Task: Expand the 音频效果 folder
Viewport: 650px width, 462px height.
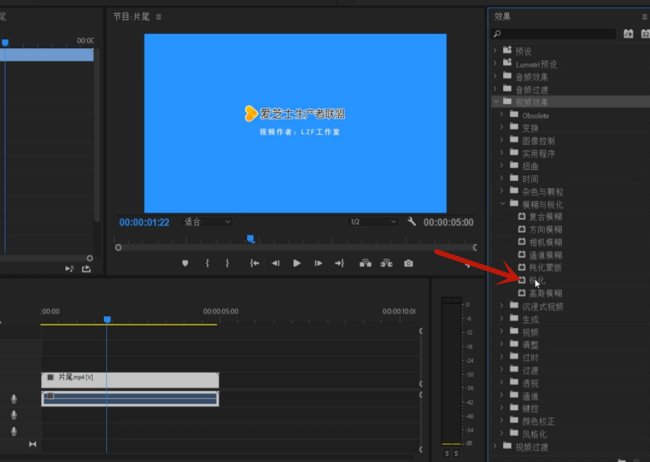Action: tap(496, 76)
